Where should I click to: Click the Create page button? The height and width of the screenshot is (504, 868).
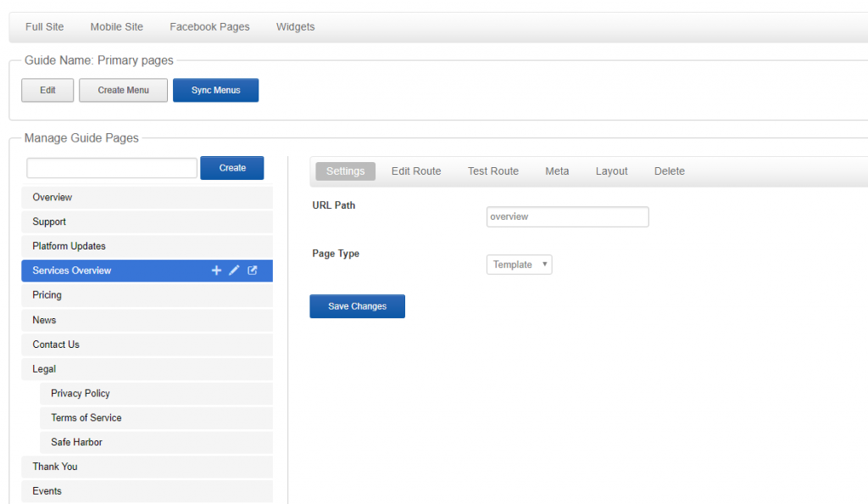(x=232, y=168)
